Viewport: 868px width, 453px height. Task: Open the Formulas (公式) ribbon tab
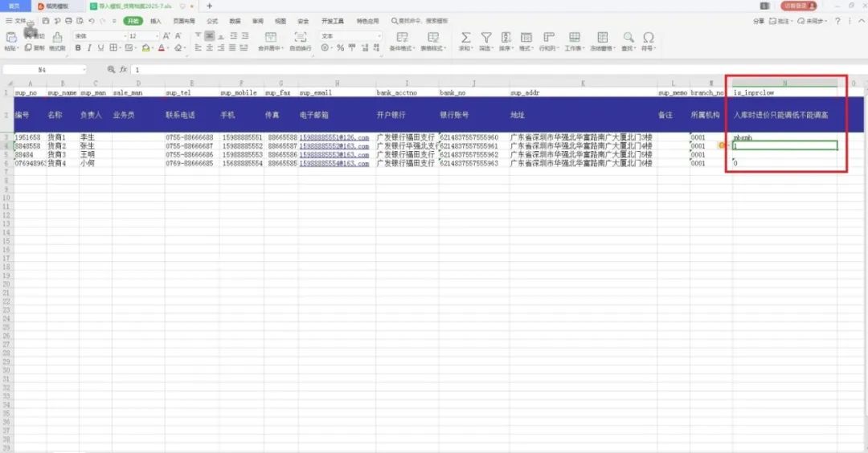(212, 21)
